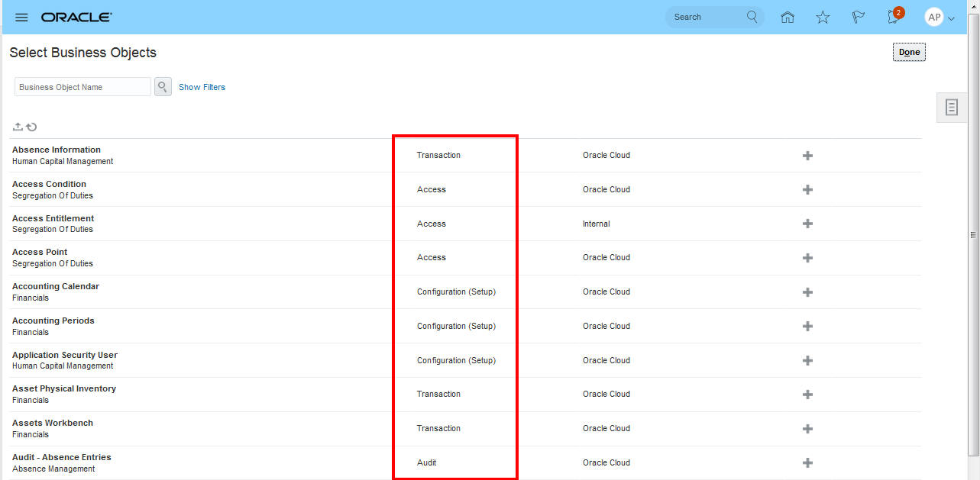Screen dimensions: 980x480
Task: Add the Access Point business object
Action: 807,258
